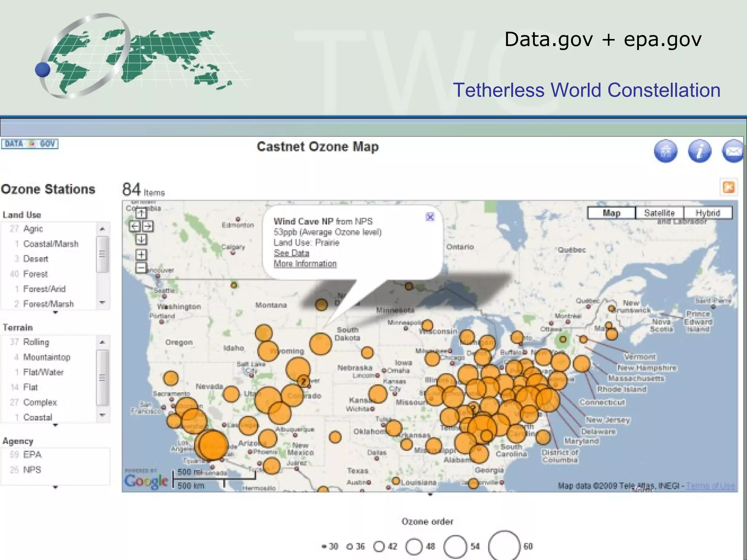Expand the Land Use list arrow below
Image resolution: width=747 pixels, height=560 pixels.
55,313
